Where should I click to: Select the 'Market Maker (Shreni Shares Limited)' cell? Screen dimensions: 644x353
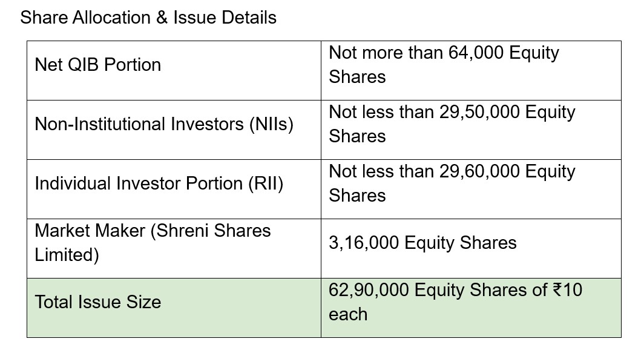tap(174, 249)
